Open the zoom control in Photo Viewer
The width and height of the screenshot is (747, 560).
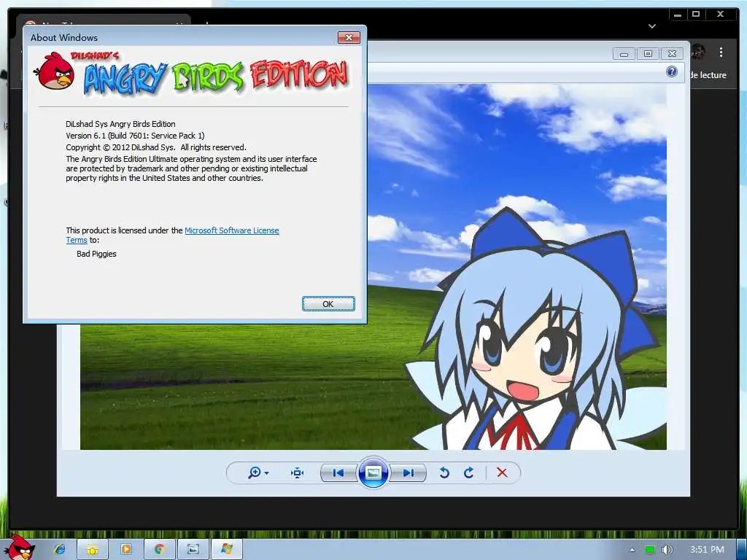tap(258, 472)
